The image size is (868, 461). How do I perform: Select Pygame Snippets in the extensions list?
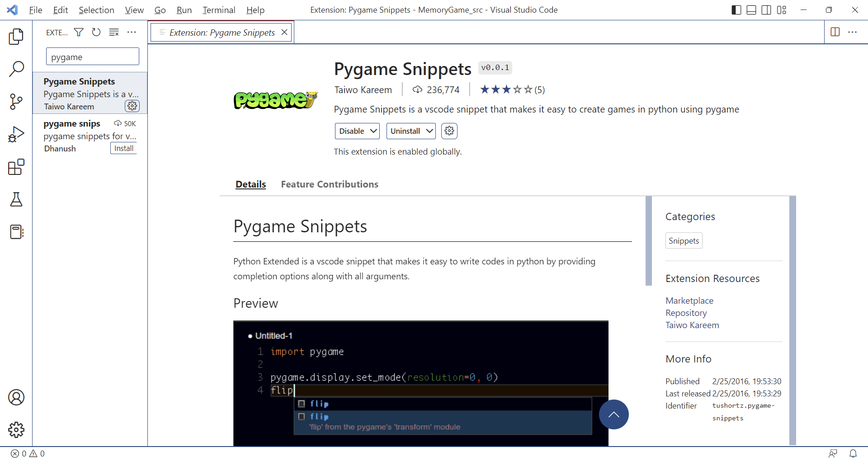click(90, 93)
